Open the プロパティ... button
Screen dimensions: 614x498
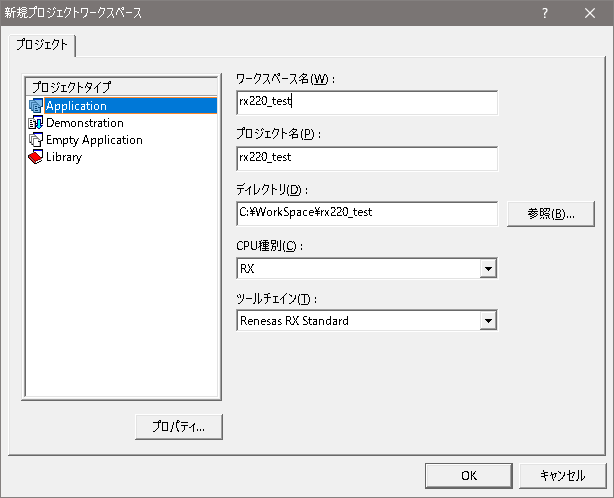pos(179,427)
